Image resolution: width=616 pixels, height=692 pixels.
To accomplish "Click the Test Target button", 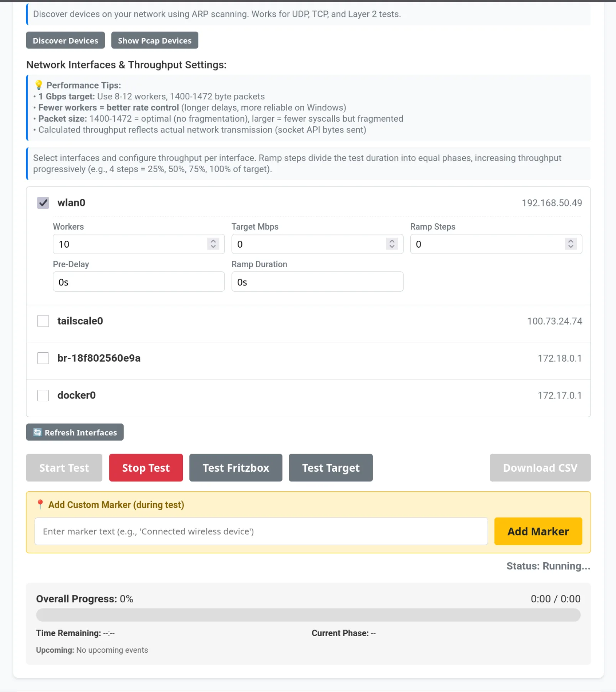I will click(331, 467).
